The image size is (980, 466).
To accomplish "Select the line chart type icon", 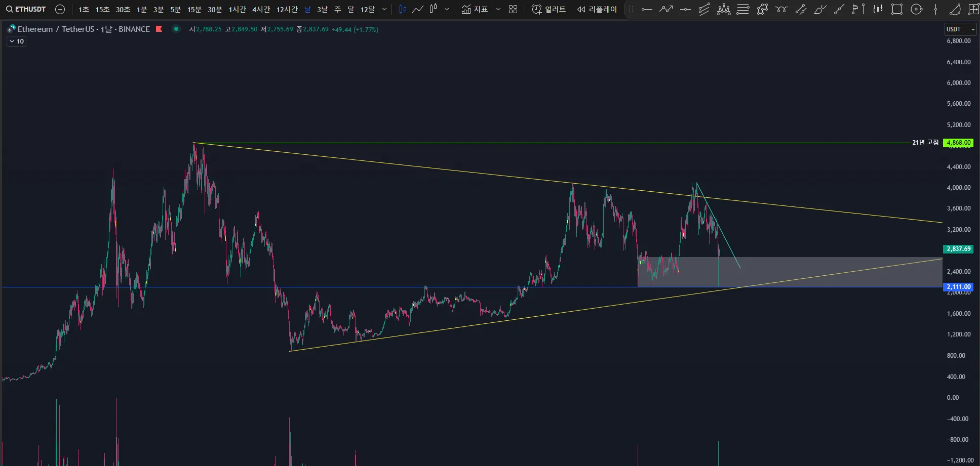I will (418, 9).
